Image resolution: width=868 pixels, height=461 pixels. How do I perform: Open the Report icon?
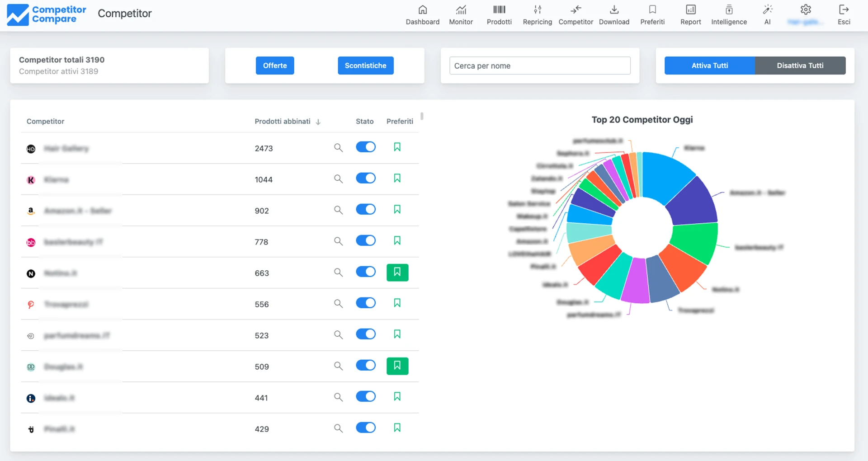pyautogui.click(x=690, y=10)
